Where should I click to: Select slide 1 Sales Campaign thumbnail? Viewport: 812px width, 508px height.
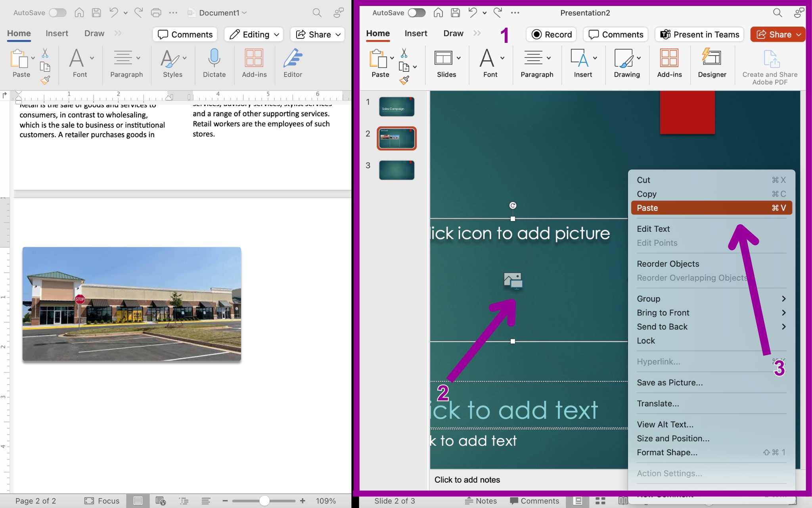396,107
